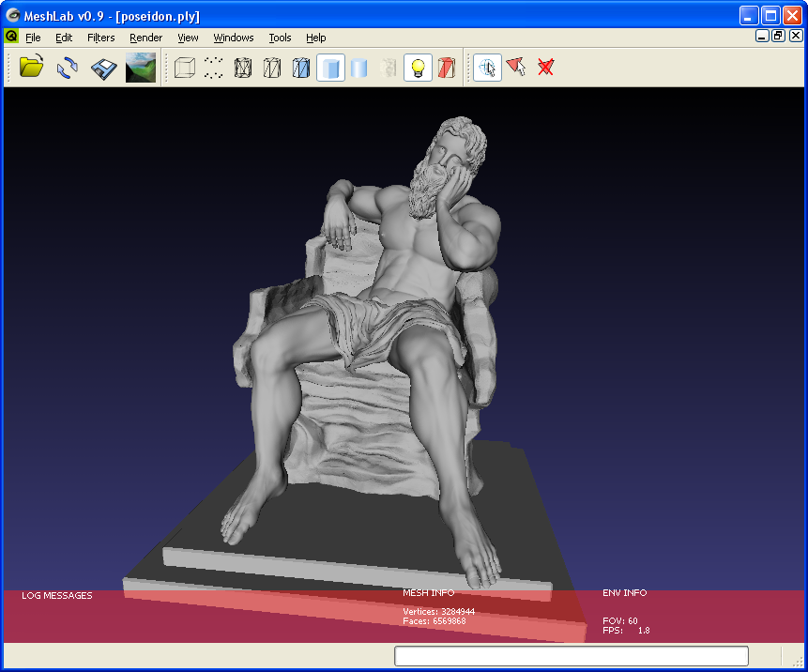Click the Save snapshot landscape icon
808x672 pixels.
[x=141, y=68]
